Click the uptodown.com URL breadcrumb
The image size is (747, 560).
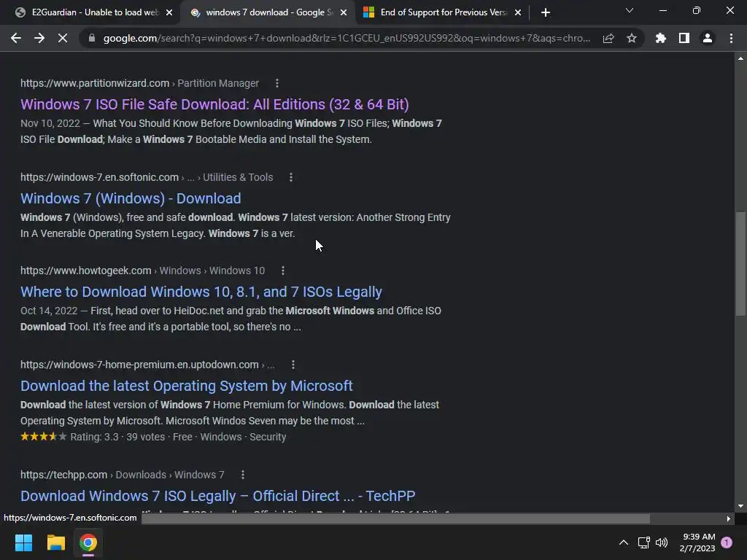[147, 365]
